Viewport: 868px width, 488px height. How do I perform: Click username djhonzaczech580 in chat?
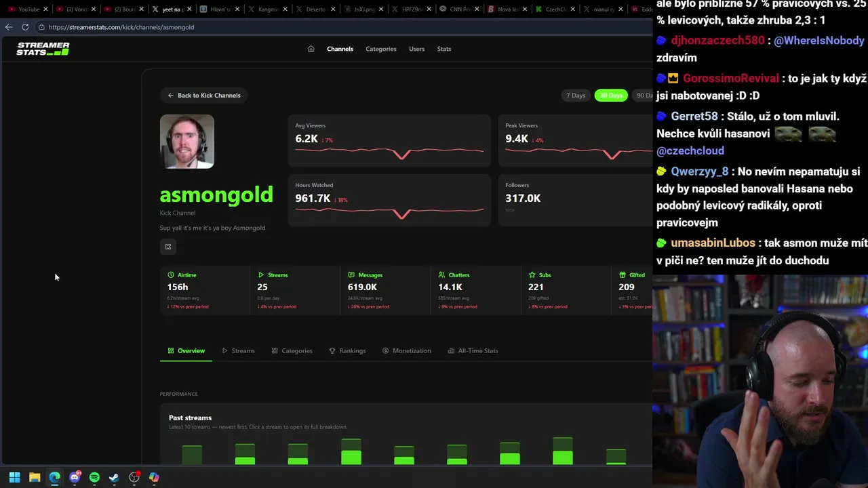coord(717,41)
